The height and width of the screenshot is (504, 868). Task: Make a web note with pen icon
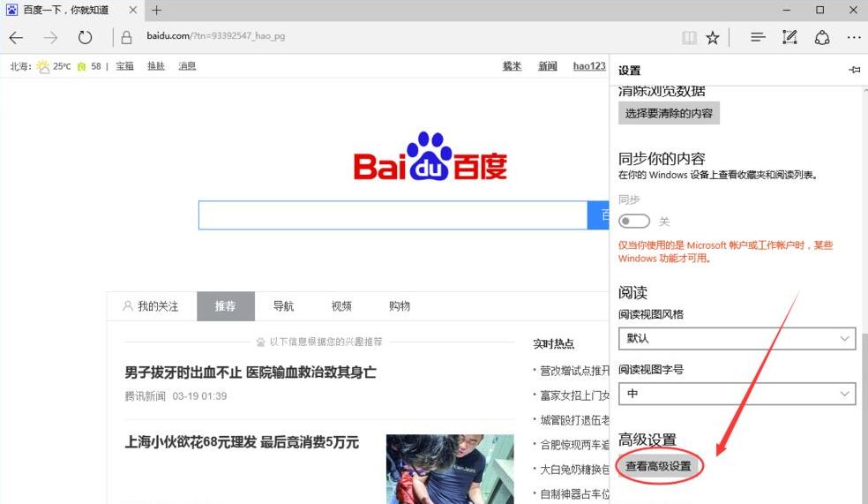point(789,37)
